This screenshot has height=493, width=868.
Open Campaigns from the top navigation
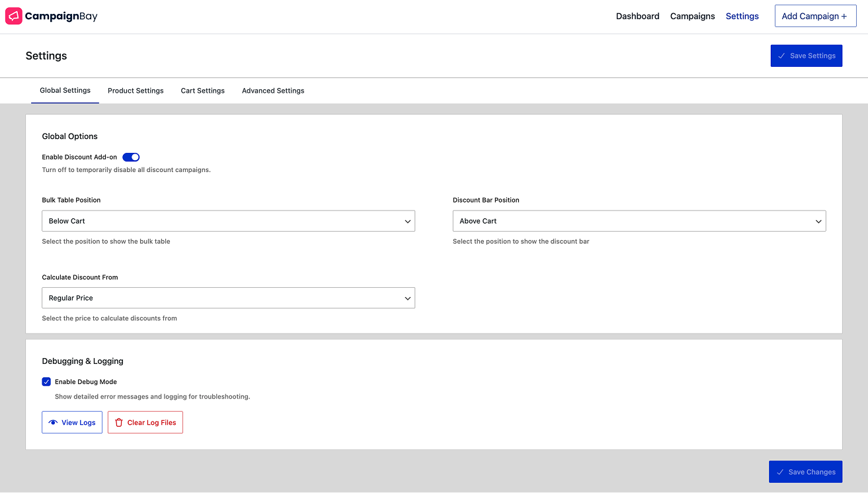click(x=692, y=16)
